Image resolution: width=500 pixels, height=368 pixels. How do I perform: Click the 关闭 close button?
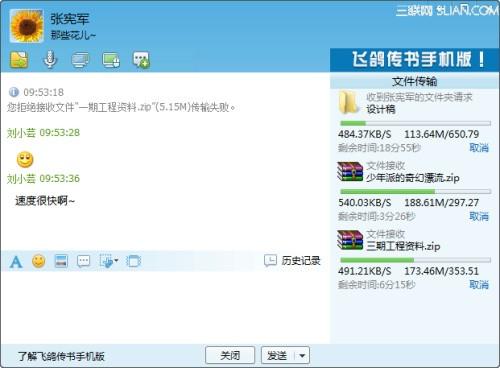pos(230,355)
